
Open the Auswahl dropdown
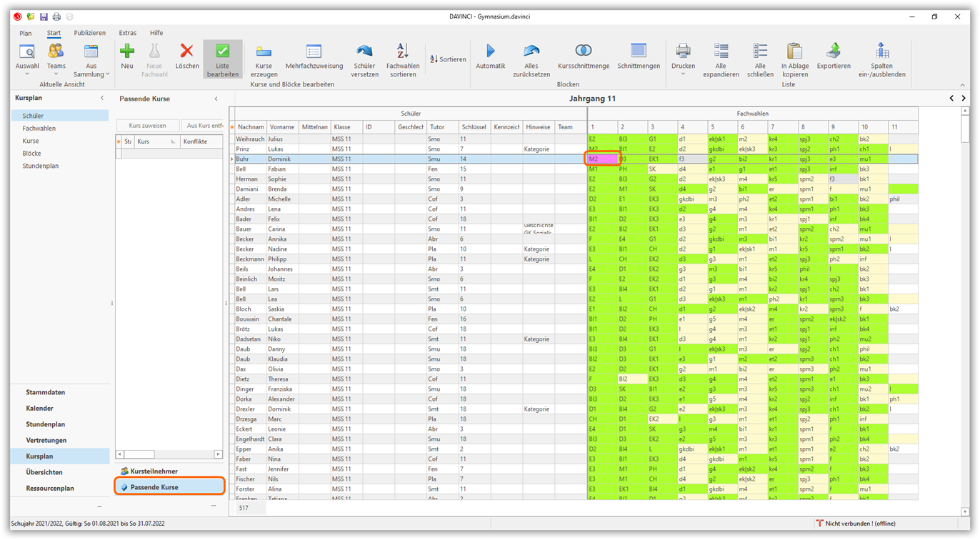(x=27, y=74)
